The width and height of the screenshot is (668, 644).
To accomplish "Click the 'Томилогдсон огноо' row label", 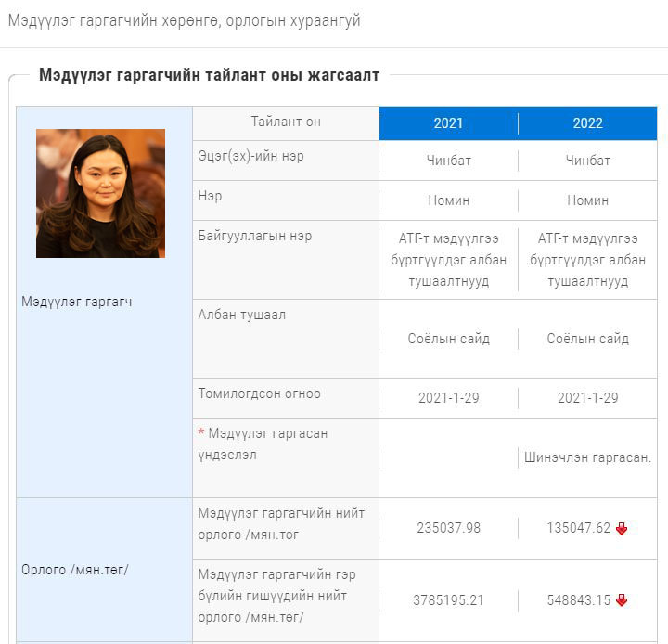I will tap(260, 393).
